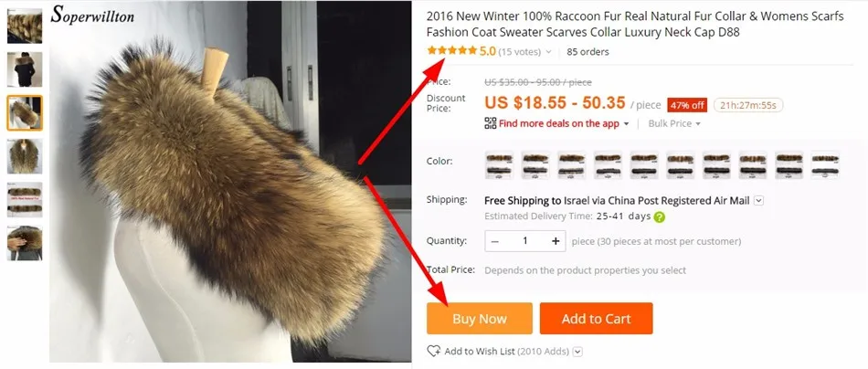Click the Add to Cart button
868x369 pixels.
point(597,319)
